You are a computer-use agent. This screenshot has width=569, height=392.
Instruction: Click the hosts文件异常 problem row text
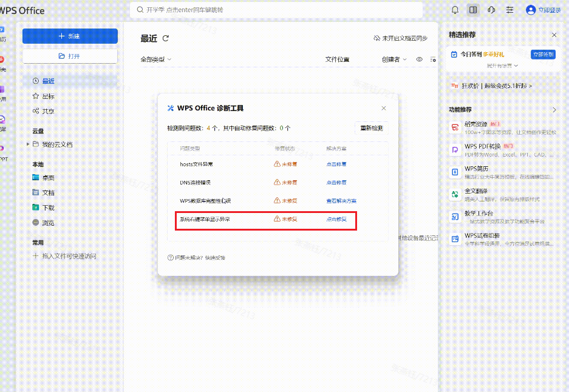tap(196, 164)
